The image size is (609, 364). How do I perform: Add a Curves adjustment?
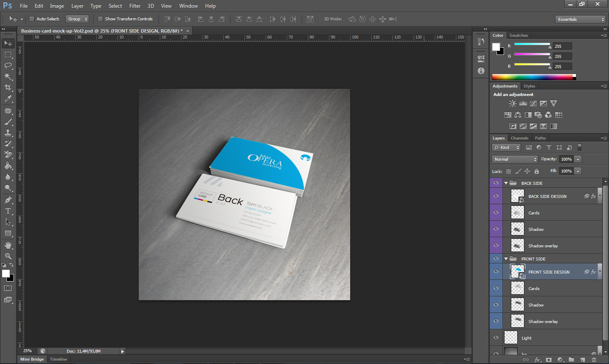[x=533, y=103]
